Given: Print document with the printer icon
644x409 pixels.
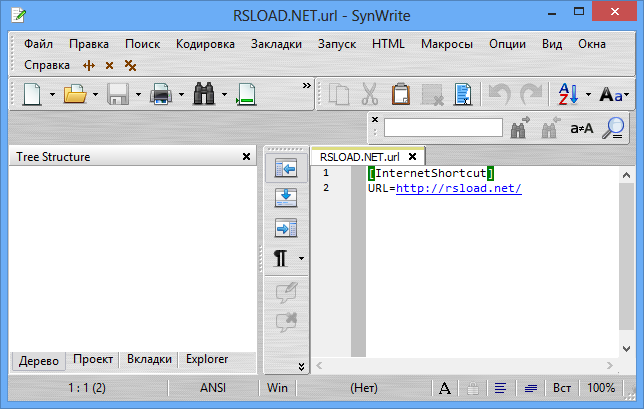Looking at the screenshot, I should [161, 94].
